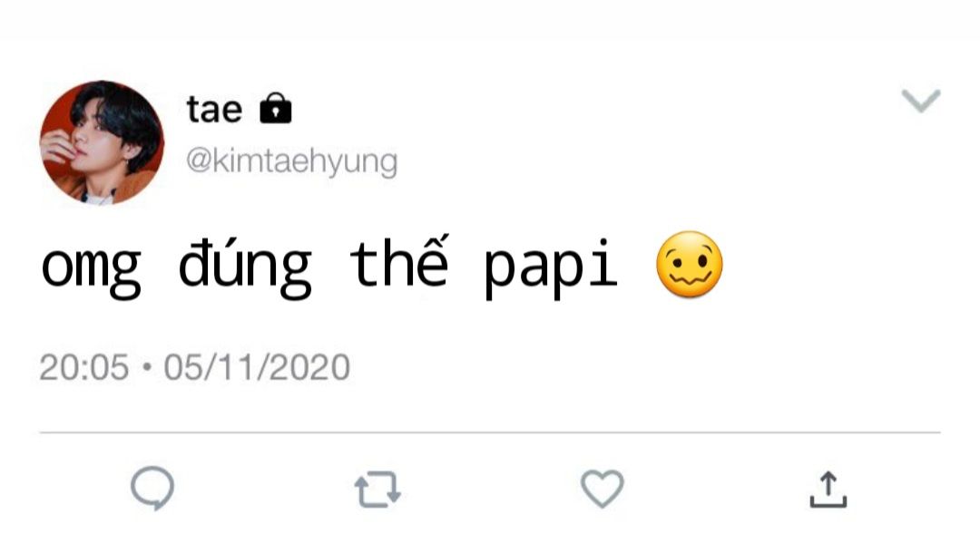Open tae's round profile picture
This screenshot has height=534, width=980.
102,142
